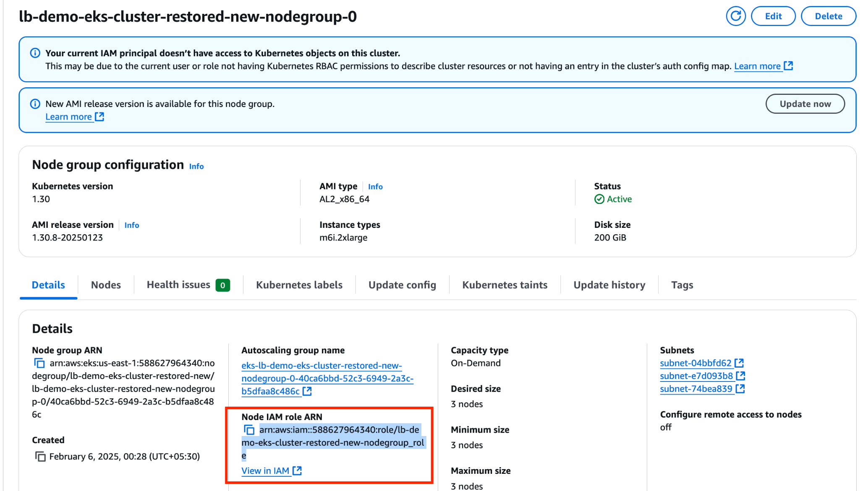Open Info link beside AMI type
This screenshot has height=491, width=868.
[375, 187]
